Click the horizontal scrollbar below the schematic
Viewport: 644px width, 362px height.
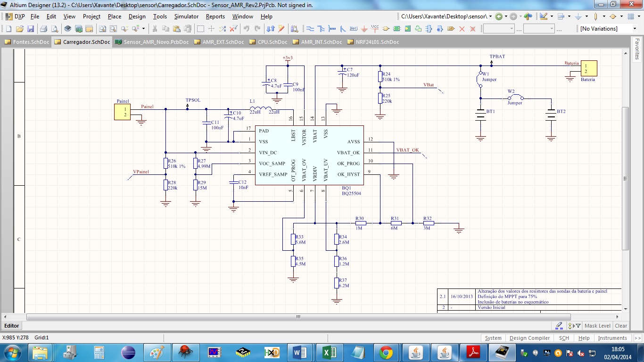298,317
